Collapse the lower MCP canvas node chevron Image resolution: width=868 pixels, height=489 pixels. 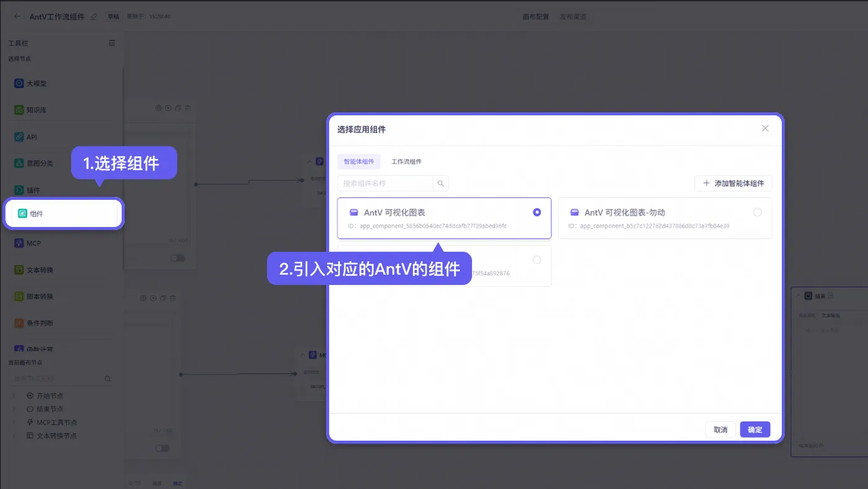tap(303, 355)
